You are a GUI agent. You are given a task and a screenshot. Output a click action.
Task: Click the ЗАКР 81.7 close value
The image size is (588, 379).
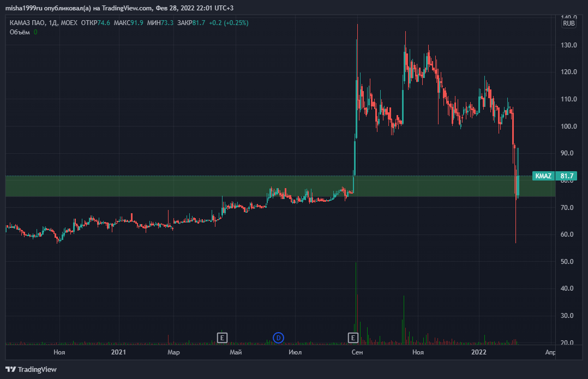(x=191, y=23)
